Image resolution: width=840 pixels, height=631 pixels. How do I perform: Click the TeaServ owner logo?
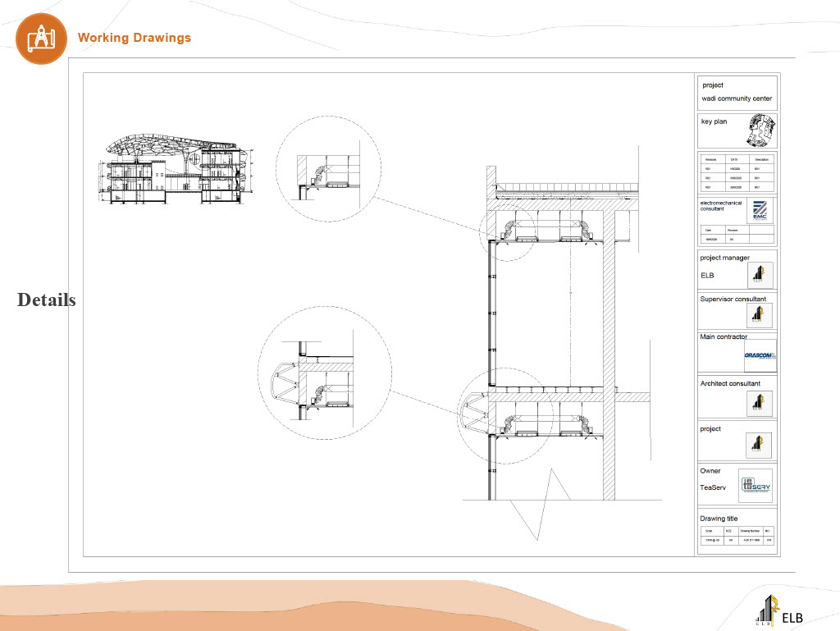pos(755,486)
